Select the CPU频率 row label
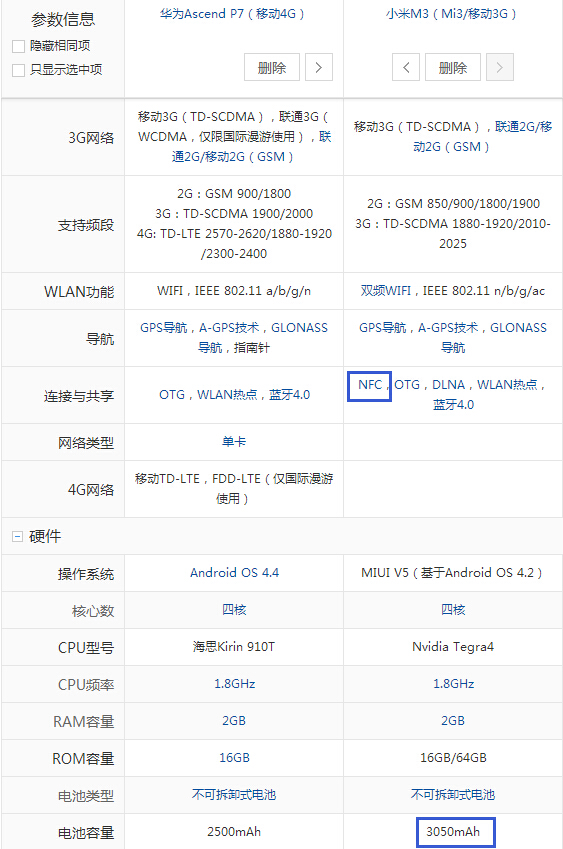This screenshot has width=563, height=849. (86, 685)
